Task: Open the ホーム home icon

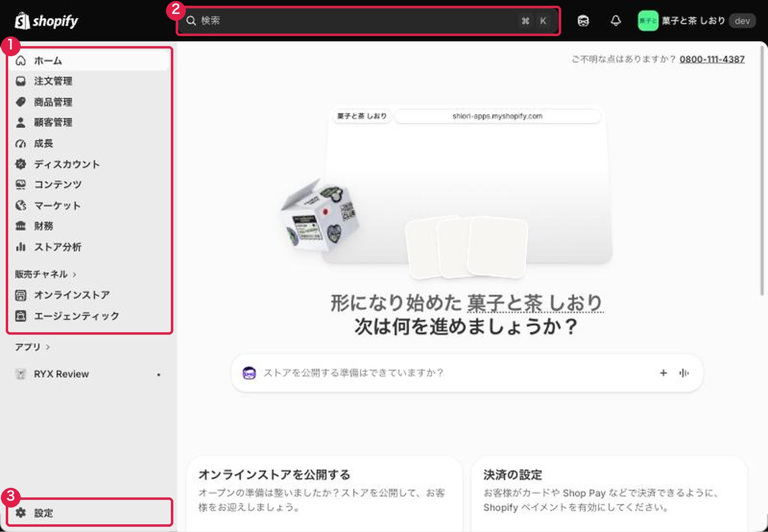Action: (x=21, y=60)
